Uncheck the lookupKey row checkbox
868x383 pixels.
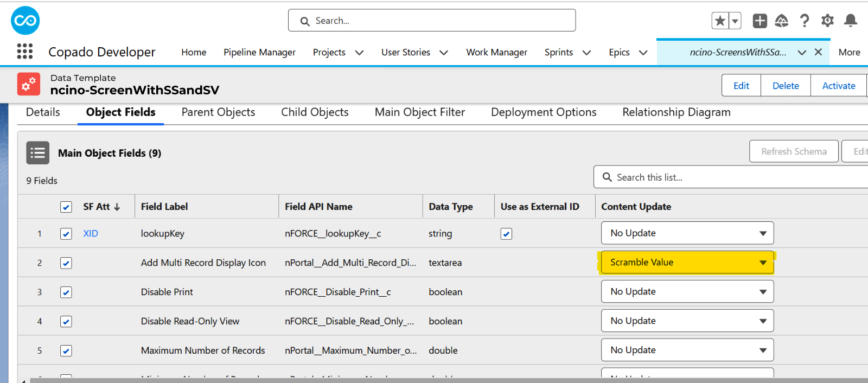coord(66,234)
